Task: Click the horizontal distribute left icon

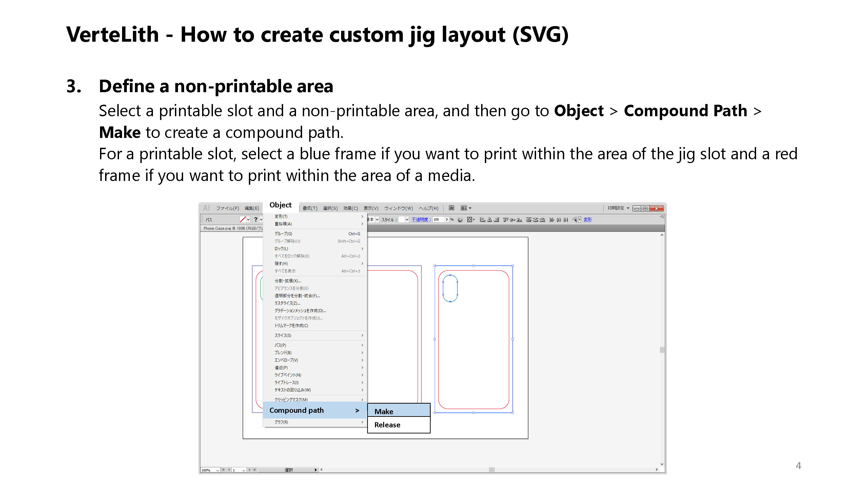Action: (552, 220)
